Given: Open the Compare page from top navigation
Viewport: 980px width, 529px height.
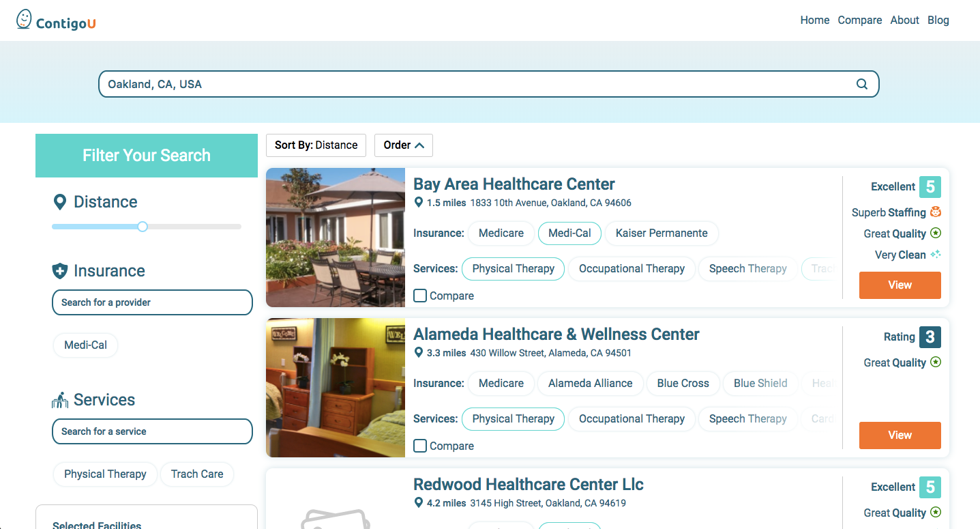Looking at the screenshot, I should tap(860, 20).
